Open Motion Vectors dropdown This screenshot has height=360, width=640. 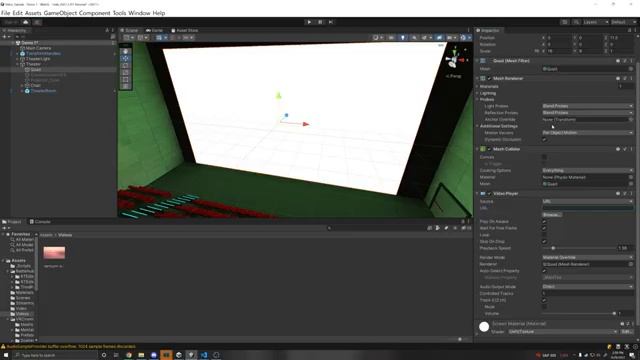587,133
